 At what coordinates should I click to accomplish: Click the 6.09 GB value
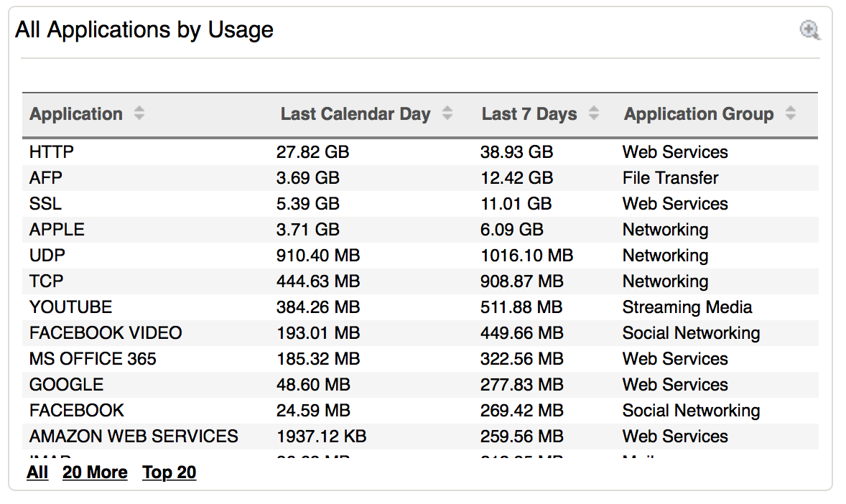pyautogui.click(x=512, y=230)
